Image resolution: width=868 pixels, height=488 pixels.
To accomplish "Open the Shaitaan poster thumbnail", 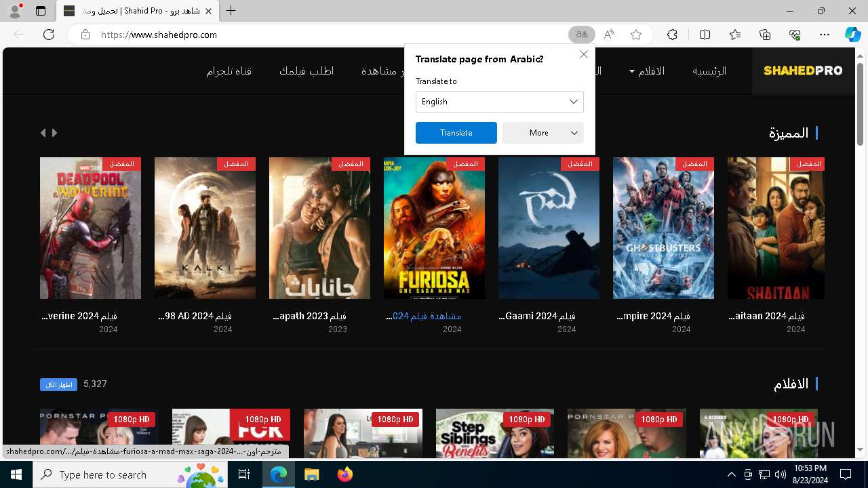I will pos(776,228).
